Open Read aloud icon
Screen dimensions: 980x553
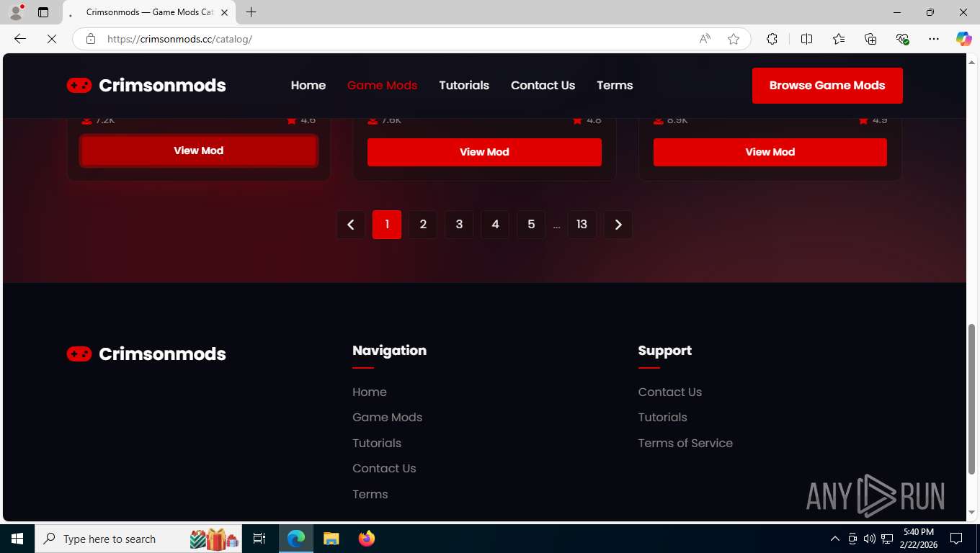(x=705, y=39)
